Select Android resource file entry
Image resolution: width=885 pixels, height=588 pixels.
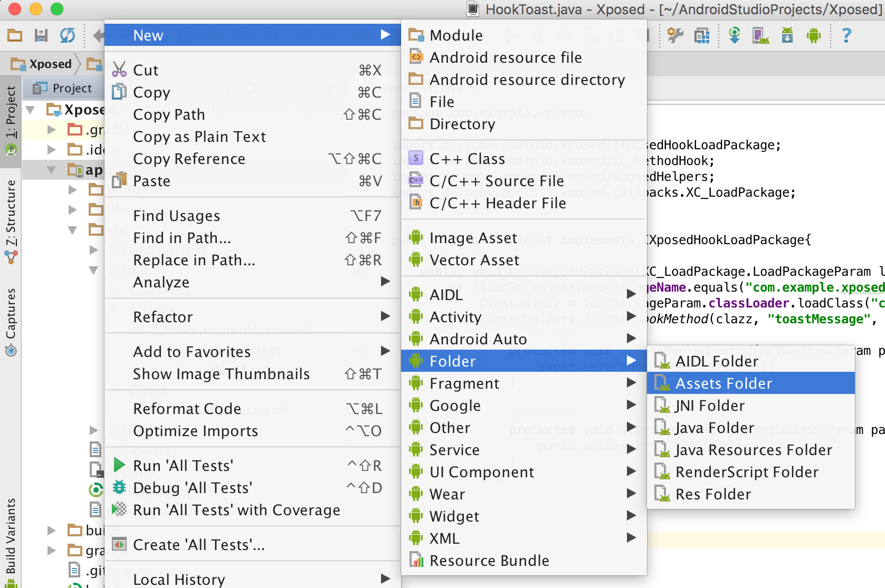524,57
